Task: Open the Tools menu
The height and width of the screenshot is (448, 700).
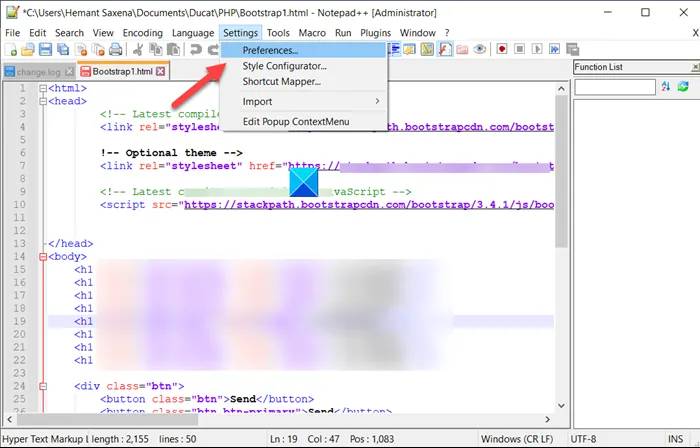Action: pyautogui.click(x=278, y=33)
